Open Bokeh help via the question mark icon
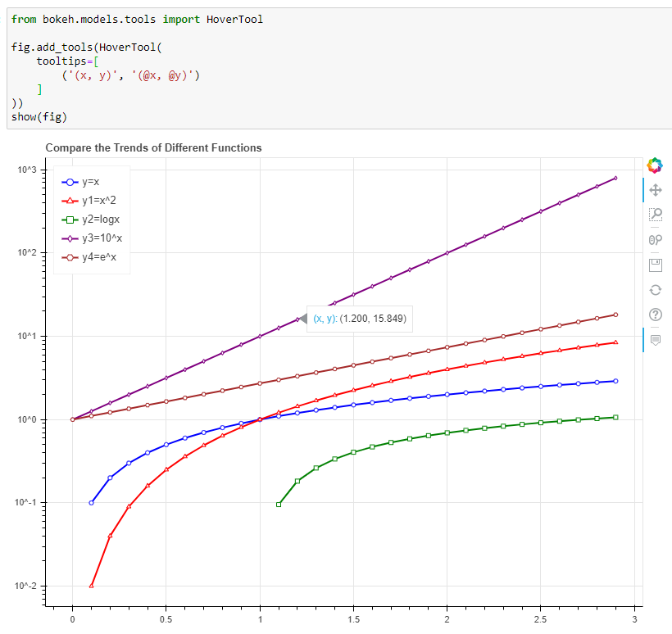672x634 pixels. click(654, 314)
